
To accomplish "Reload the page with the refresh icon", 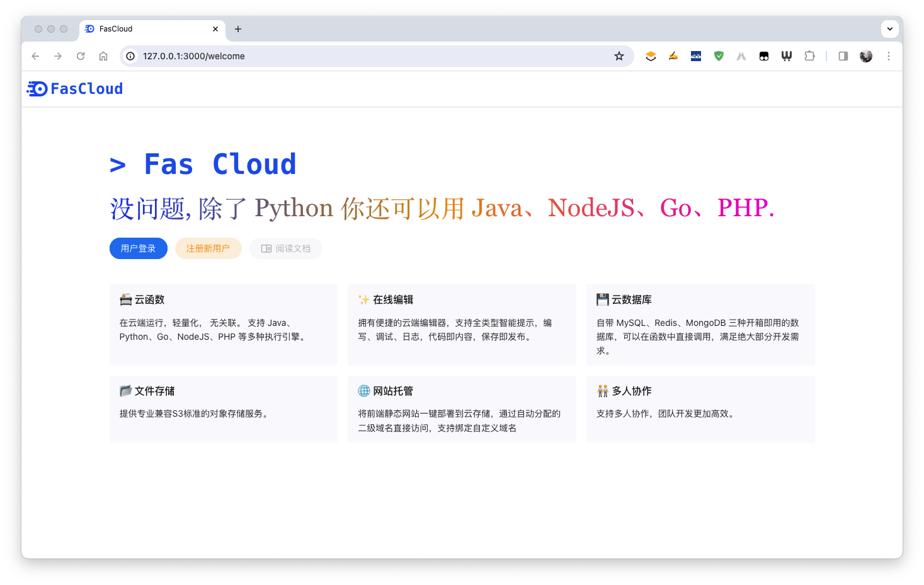I will [x=81, y=56].
